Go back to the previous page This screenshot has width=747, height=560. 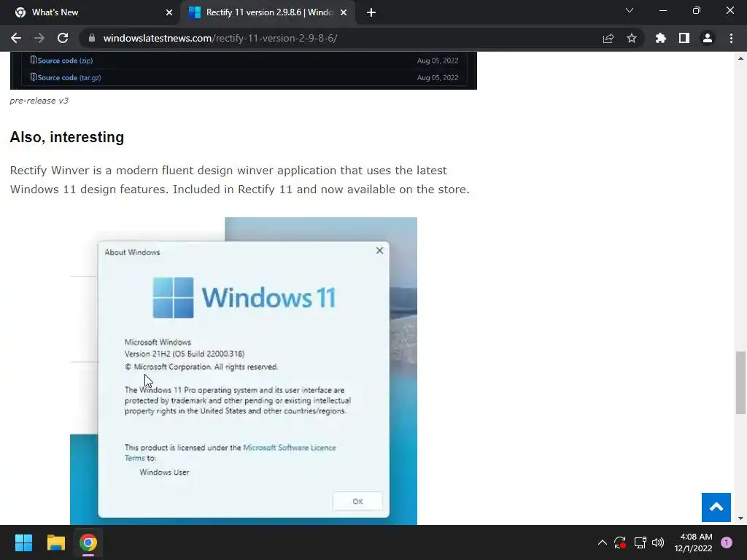coord(16,38)
